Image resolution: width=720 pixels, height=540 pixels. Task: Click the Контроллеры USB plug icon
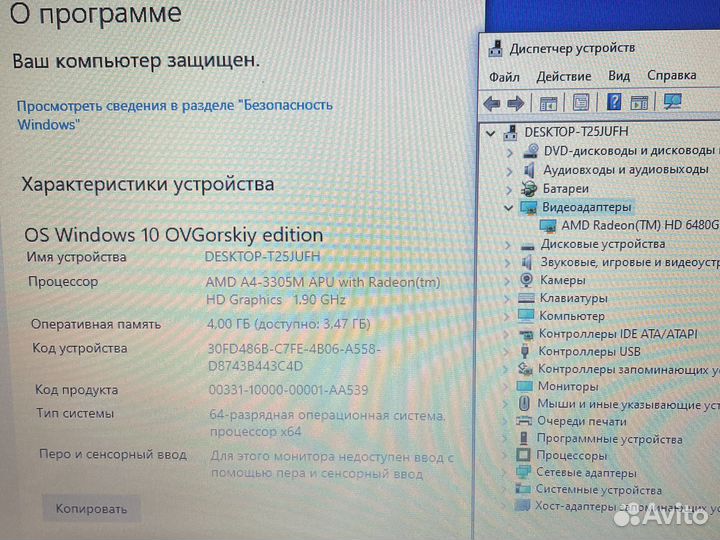[x=525, y=352]
